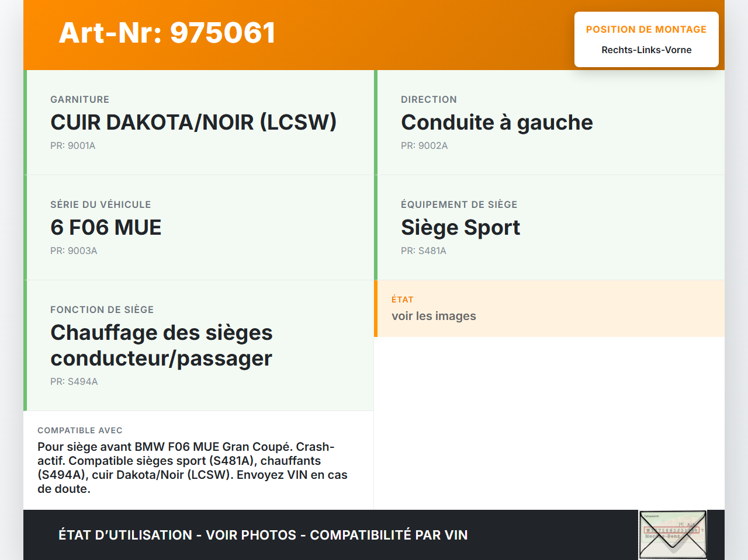Click Conduite à gauche
This screenshot has width=748, height=560.
(x=497, y=122)
